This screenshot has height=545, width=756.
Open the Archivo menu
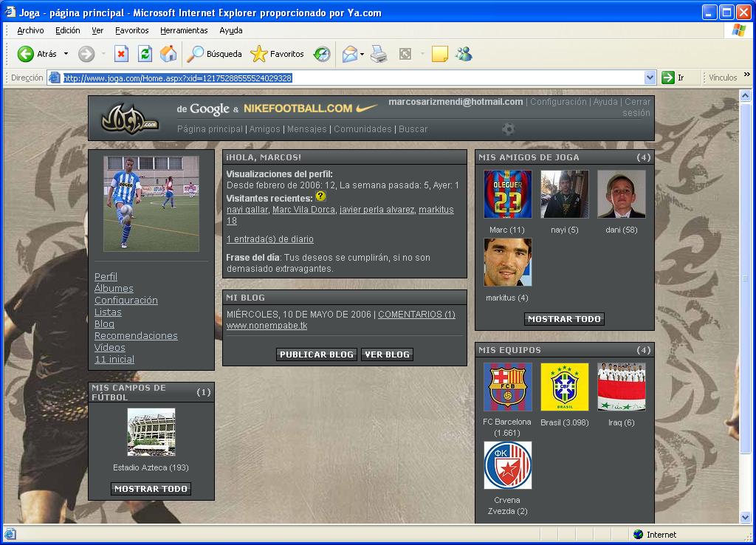tap(30, 30)
